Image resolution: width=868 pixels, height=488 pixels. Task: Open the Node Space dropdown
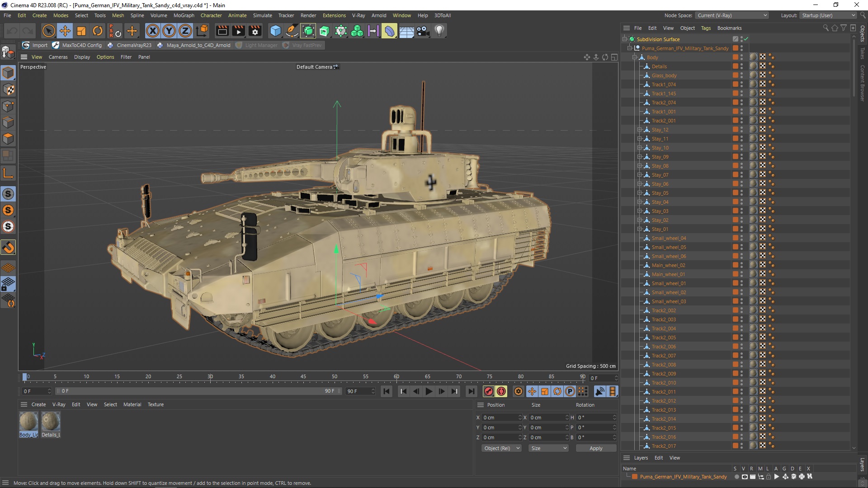[x=731, y=15]
